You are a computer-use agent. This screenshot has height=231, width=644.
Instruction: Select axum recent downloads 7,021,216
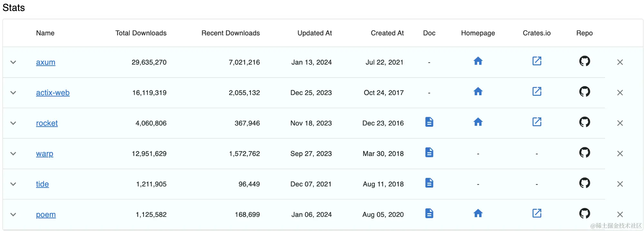click(x=244, y=62)
